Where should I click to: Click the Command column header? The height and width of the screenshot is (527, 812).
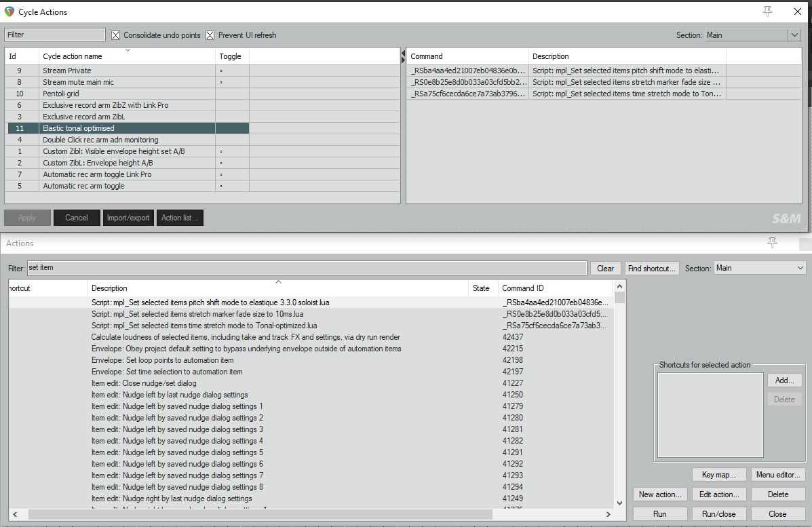[x=467, y=56]
